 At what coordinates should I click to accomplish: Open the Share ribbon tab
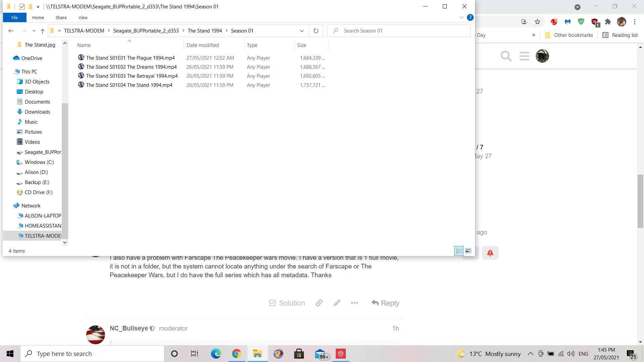tap(61, 17)
